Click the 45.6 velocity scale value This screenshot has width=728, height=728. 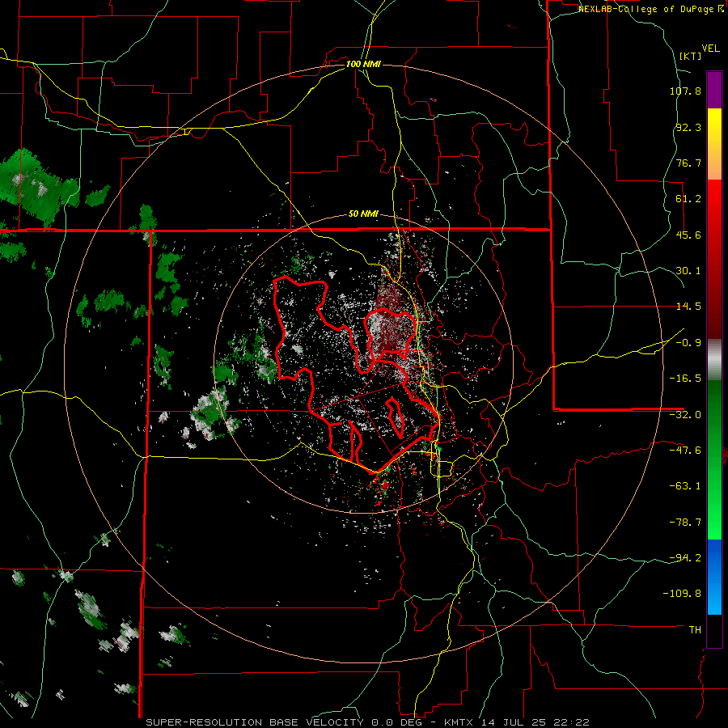688,235
